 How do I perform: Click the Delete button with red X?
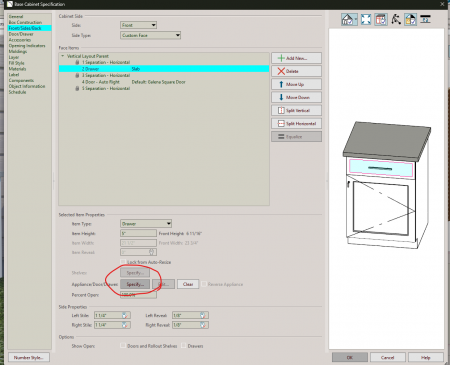click(296, 71)
